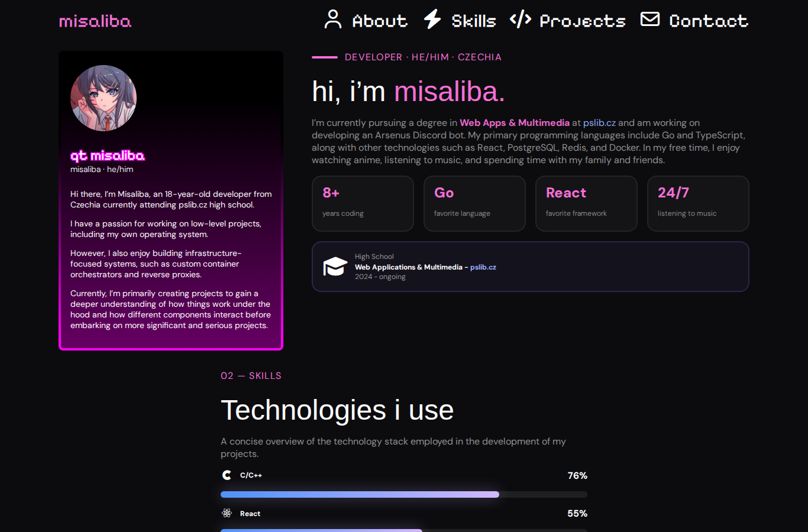Click the Contact envelope icon
The width and height of the screenshot is (808, 532).
(x=650, y=20)
